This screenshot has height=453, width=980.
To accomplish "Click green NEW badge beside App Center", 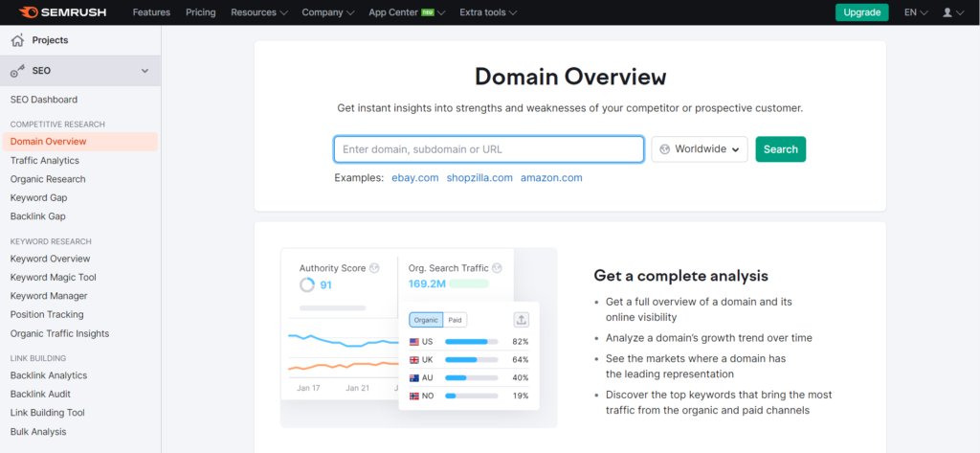I will [x=428, y=11].
